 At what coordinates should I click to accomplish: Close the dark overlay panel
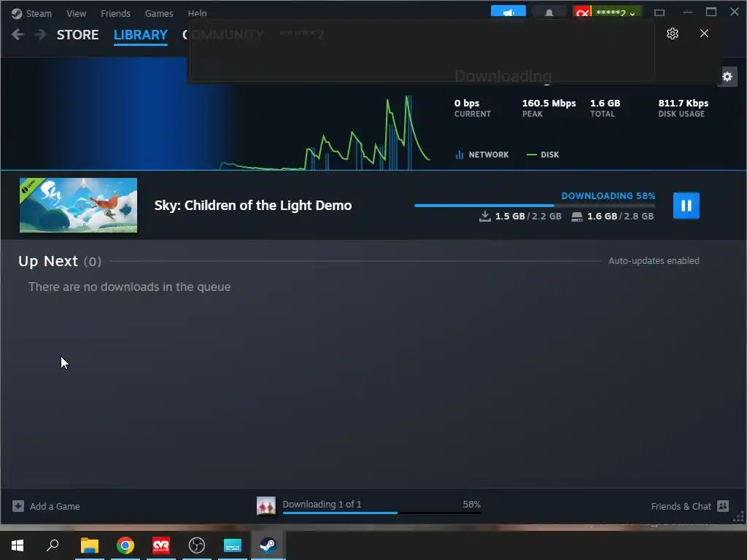704,34
